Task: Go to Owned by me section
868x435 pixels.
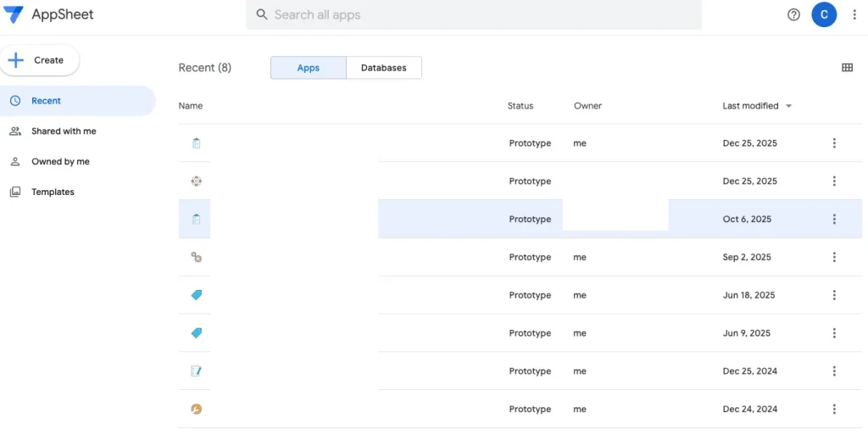Action: click(x=60, y=162)
